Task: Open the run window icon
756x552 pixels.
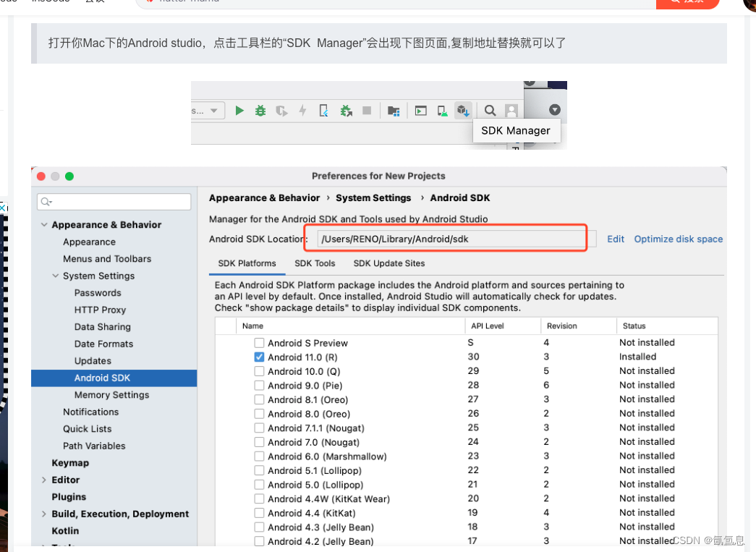Action: [421, 111]
